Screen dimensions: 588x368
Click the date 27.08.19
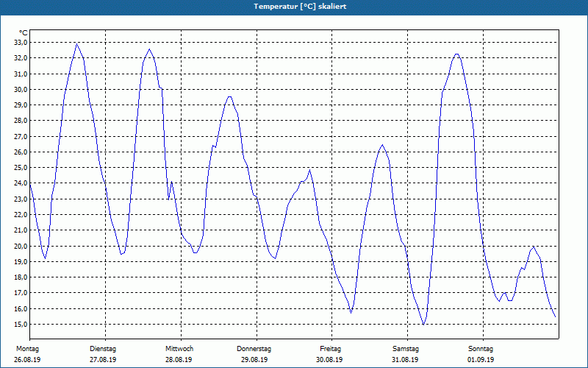pyautogui.click(x=103, y=360)
